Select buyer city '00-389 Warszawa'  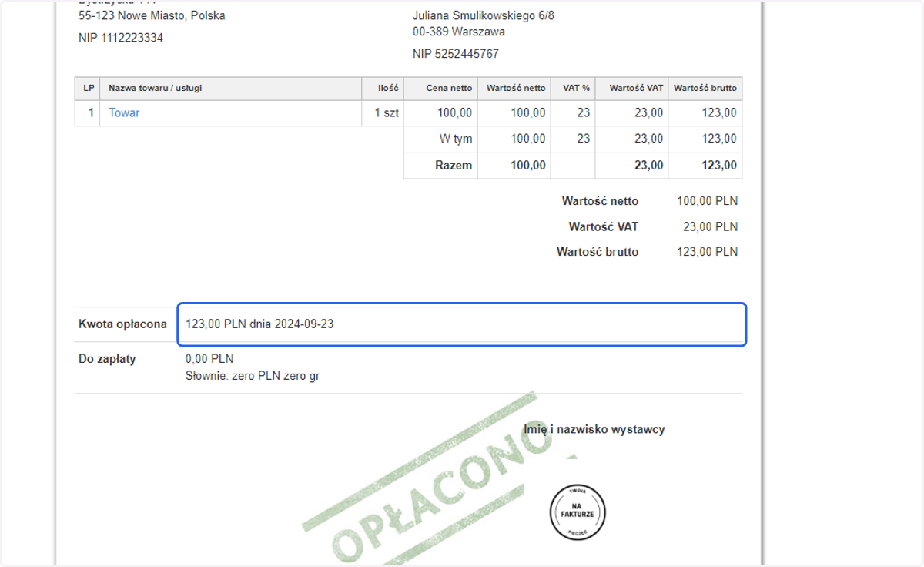click(459, 32)
